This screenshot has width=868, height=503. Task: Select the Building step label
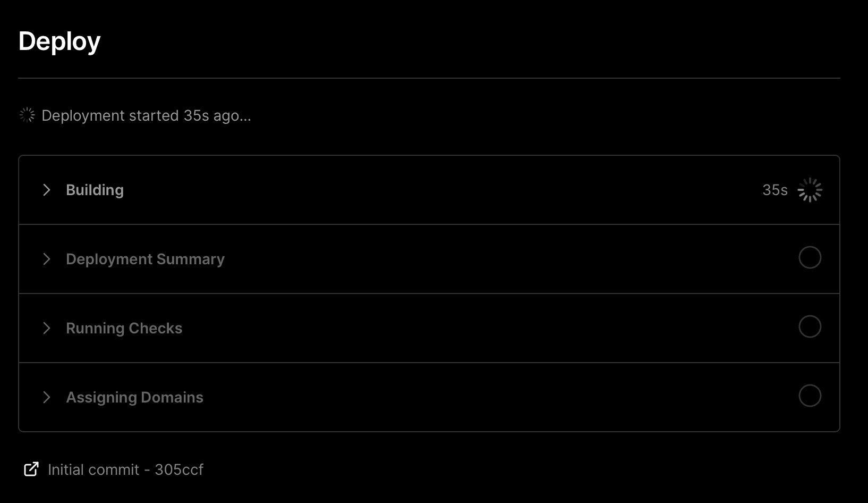pyautogui.click(x=95, y=190)
